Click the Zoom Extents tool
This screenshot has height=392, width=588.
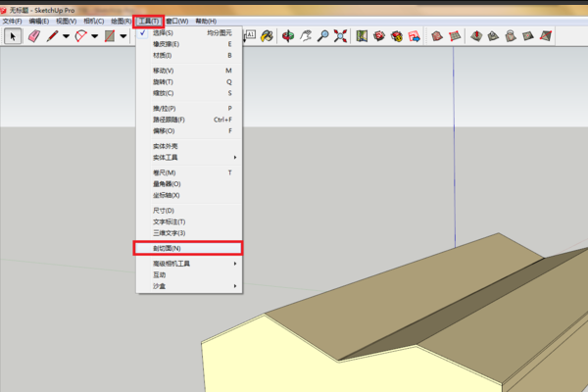point(340,36)
